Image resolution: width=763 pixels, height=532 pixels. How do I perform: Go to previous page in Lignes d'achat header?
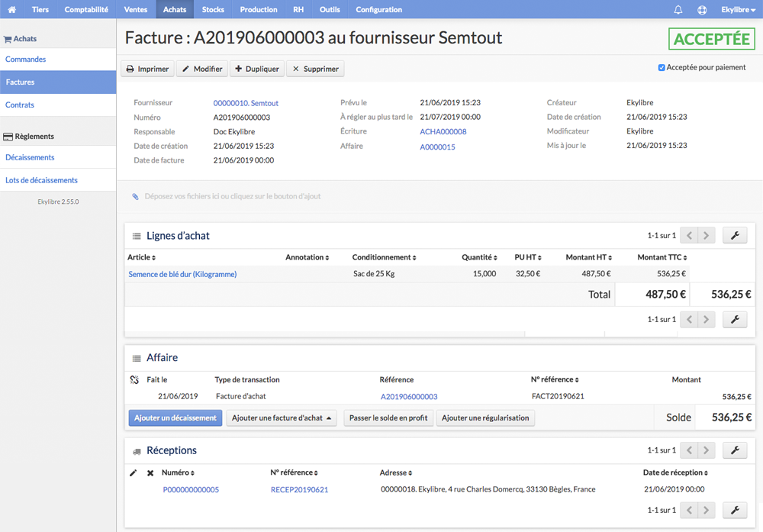689,236
